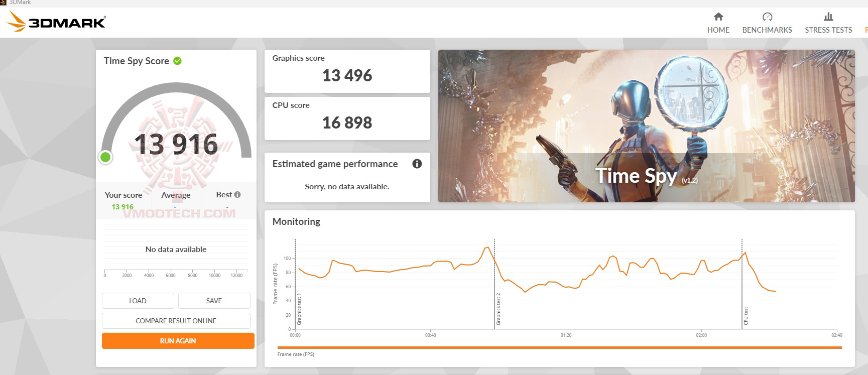Screen dimensions: 868x375
Task: Click the Graphics score label
Action: point(299,58)
